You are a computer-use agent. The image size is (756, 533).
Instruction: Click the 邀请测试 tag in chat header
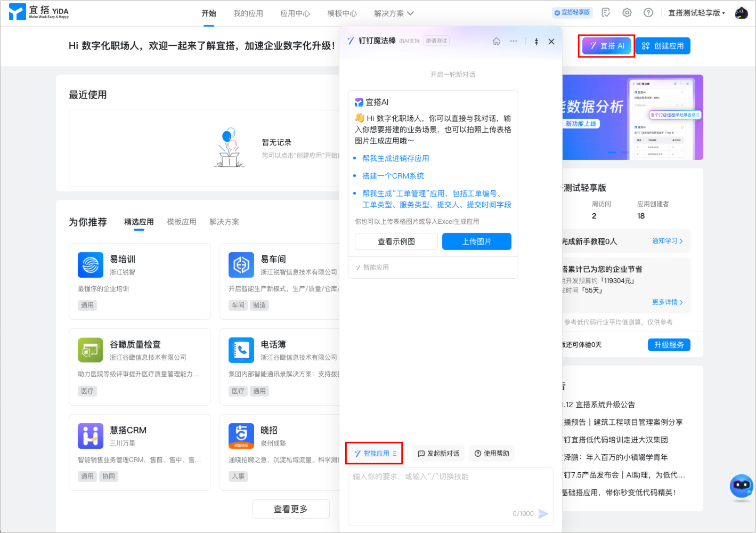click(x=436, y=41)
